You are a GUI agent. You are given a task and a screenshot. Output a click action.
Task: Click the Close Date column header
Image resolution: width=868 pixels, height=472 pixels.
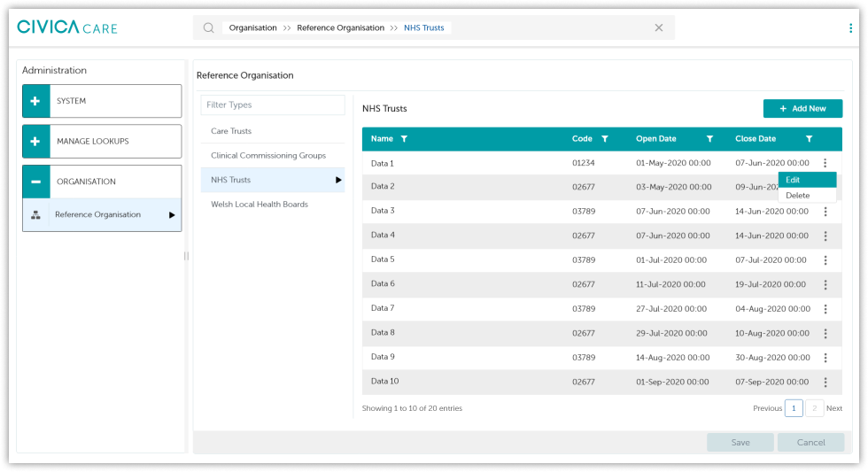[755, 139]
